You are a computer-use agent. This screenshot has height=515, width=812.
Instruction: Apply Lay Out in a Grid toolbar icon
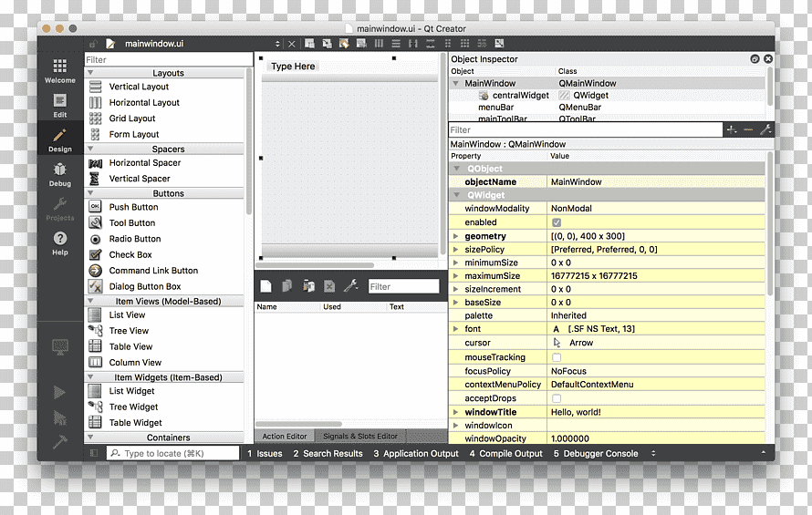[x=464, y=44]
